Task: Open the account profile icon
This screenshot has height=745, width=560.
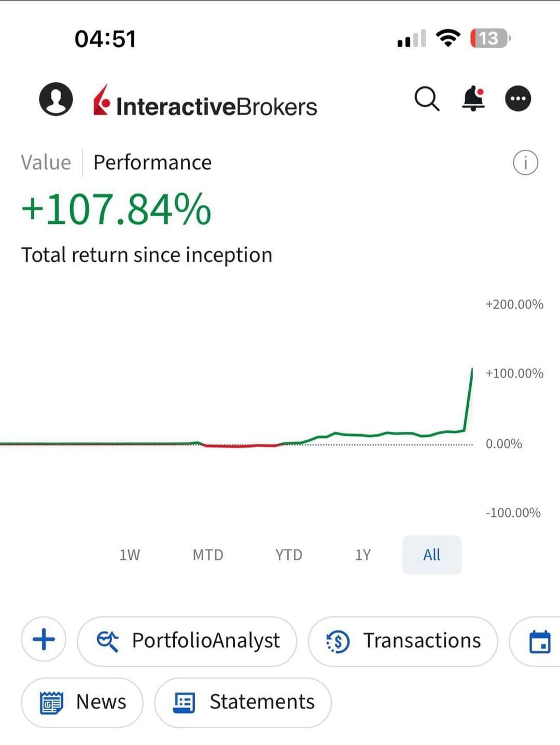Action: point(56,99)
